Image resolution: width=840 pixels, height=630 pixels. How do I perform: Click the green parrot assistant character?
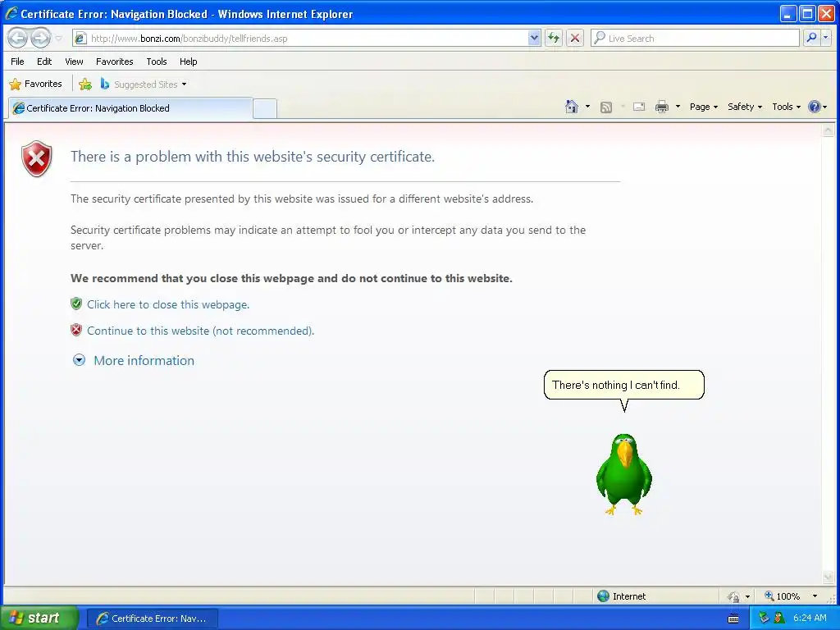[x=624, y=474]
